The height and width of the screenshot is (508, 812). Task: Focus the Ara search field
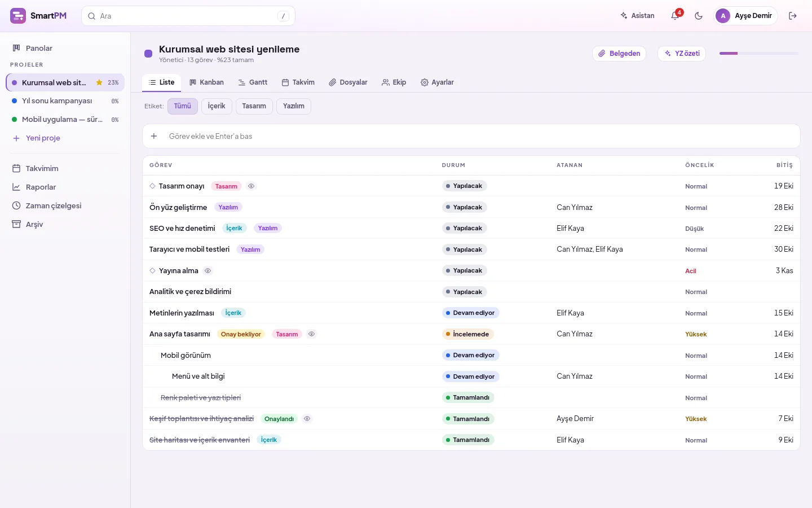(188, 16)
